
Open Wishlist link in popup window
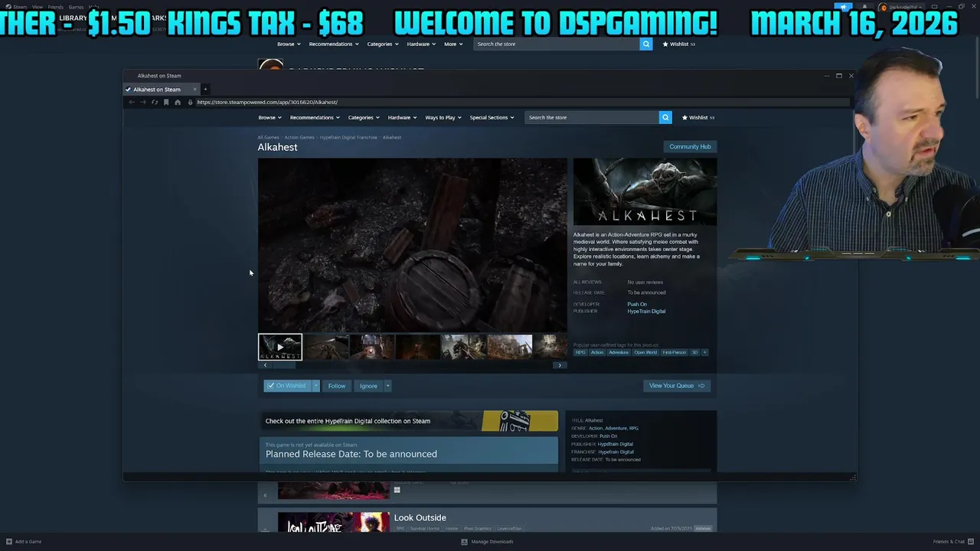coord(698,117)
